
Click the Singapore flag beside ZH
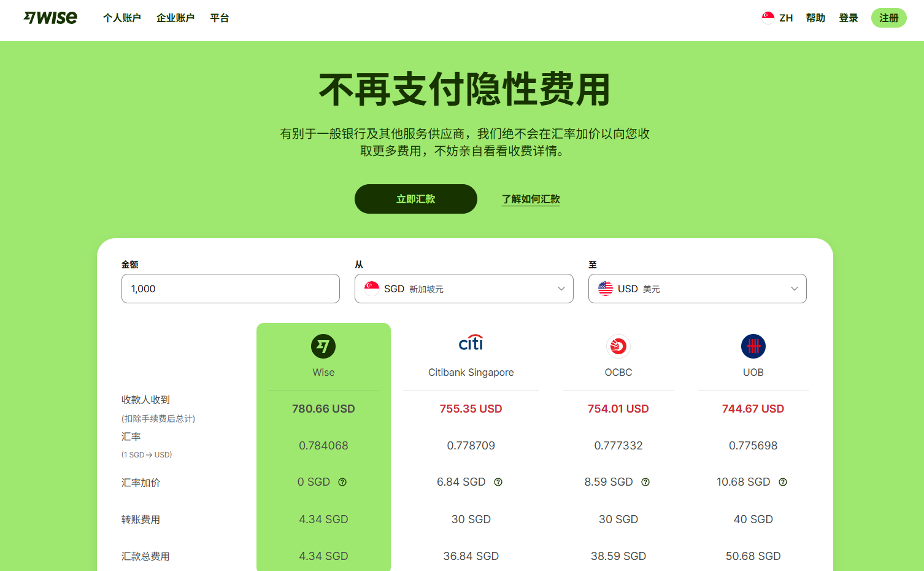coord(768,18)
